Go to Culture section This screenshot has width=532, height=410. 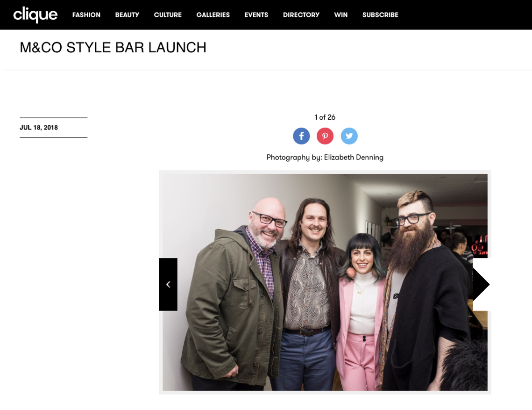[168, 15]
